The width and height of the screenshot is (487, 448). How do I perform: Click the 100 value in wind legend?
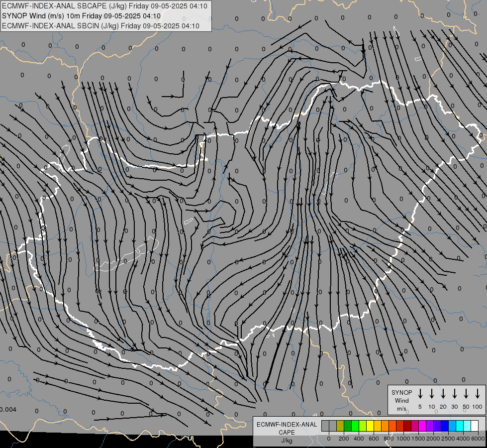(x=478, y=407)
